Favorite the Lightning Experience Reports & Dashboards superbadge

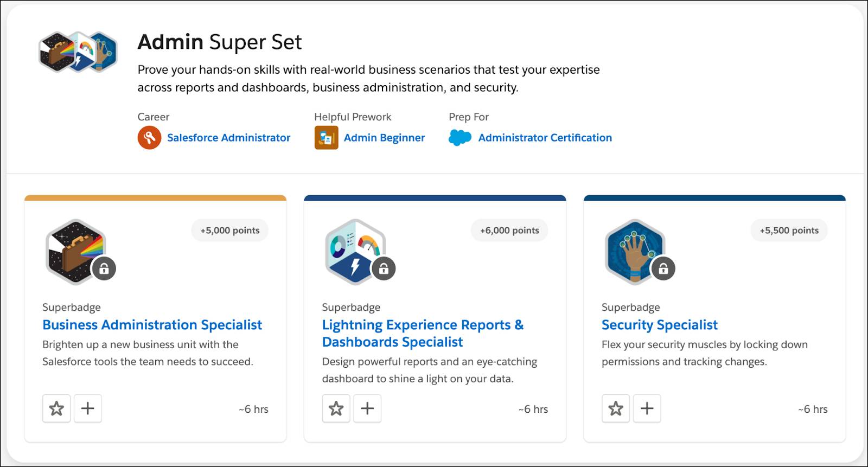click(336, 408)
